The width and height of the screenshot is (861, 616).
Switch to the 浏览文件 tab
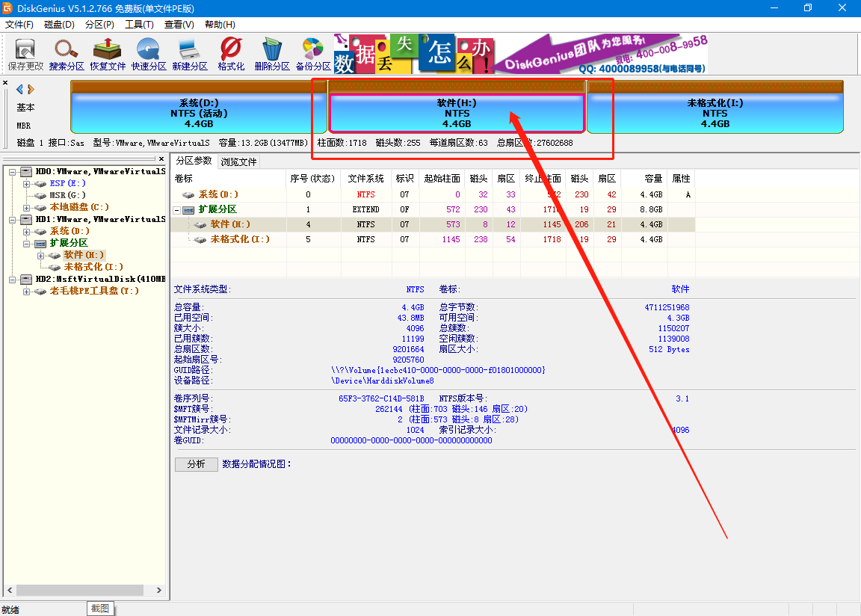[x=239, y=162]
